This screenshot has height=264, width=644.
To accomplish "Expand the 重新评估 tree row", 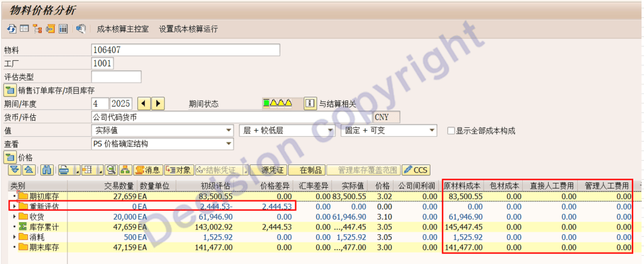I will tap(14, 206).
